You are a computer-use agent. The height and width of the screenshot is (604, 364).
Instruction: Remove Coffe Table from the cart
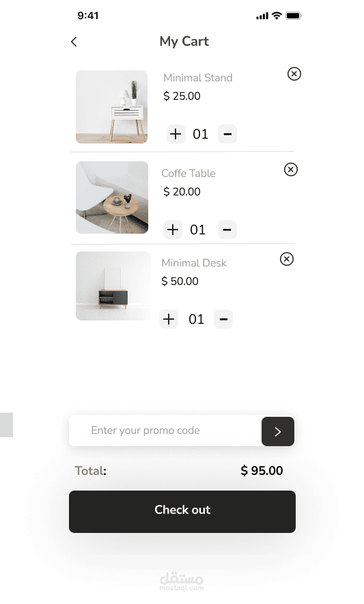[x=291, y=169]
